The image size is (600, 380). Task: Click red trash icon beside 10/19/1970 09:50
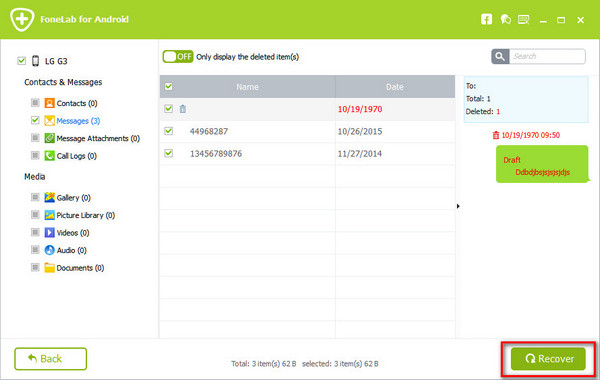pos(496,135)
